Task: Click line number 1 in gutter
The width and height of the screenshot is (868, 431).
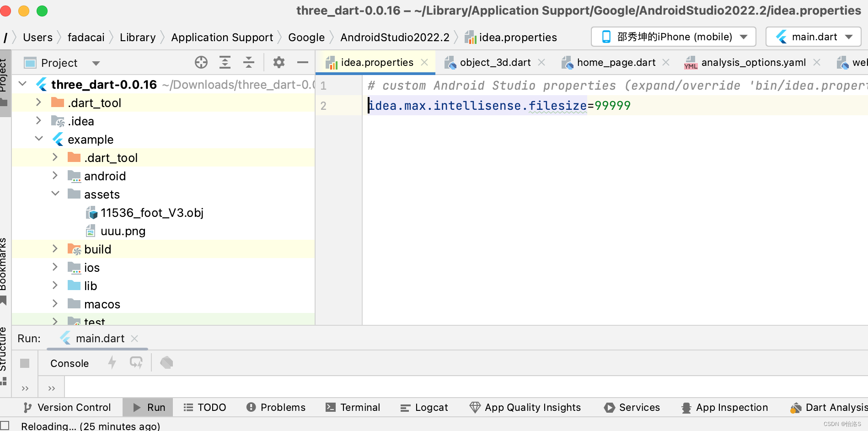Action: click(x=323, y=86)
